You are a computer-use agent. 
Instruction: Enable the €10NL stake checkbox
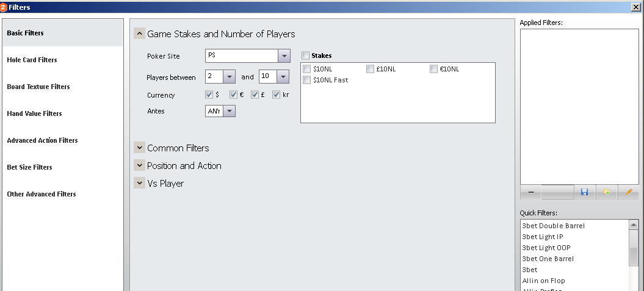433,69
